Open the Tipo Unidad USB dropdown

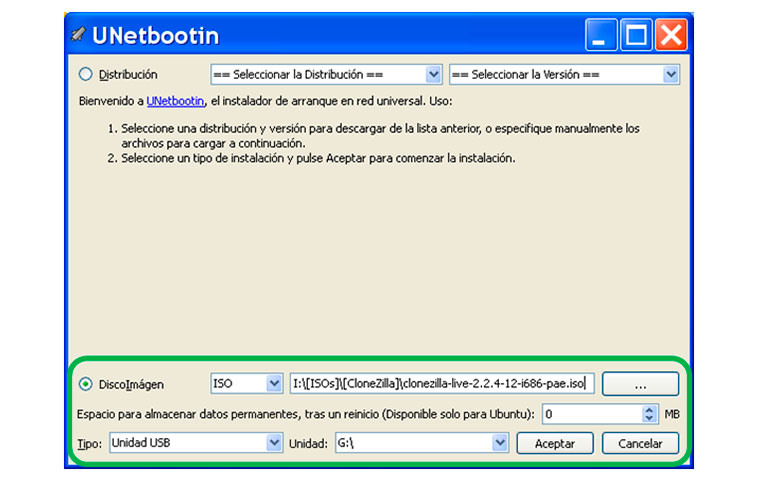tap(196, 443)
